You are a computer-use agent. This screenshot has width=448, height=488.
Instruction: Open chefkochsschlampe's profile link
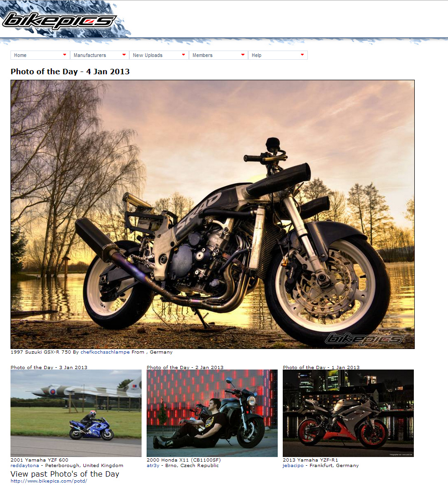click(x=105, y=352)
